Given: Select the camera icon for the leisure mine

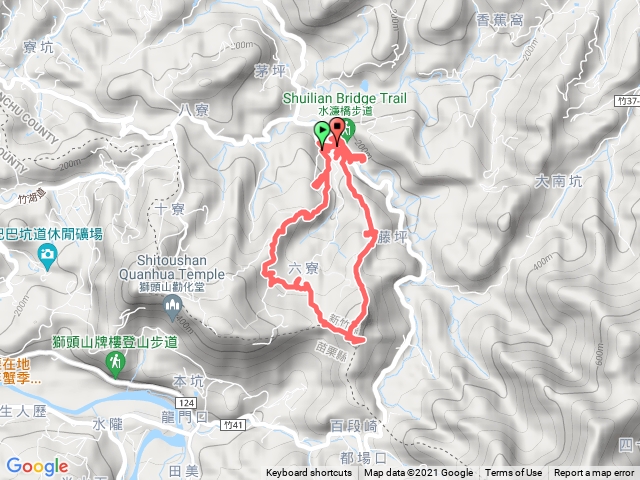Looking at the screenshot, I should tap(47, 257).
